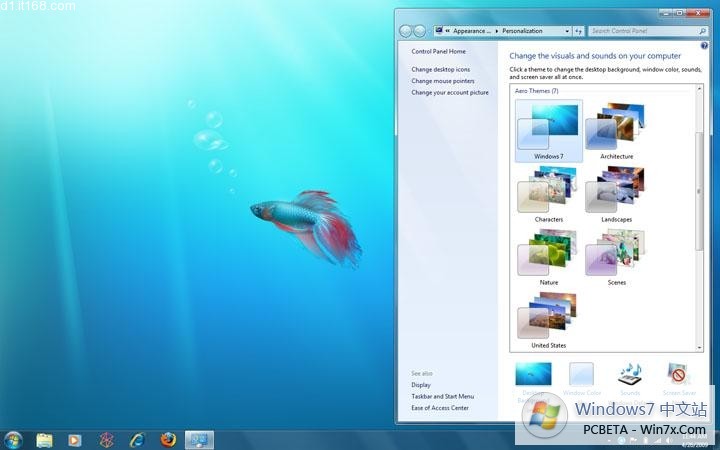Open the Start menu orb
The height and width of the screenshot is (450, 720).
coord(13,440)
